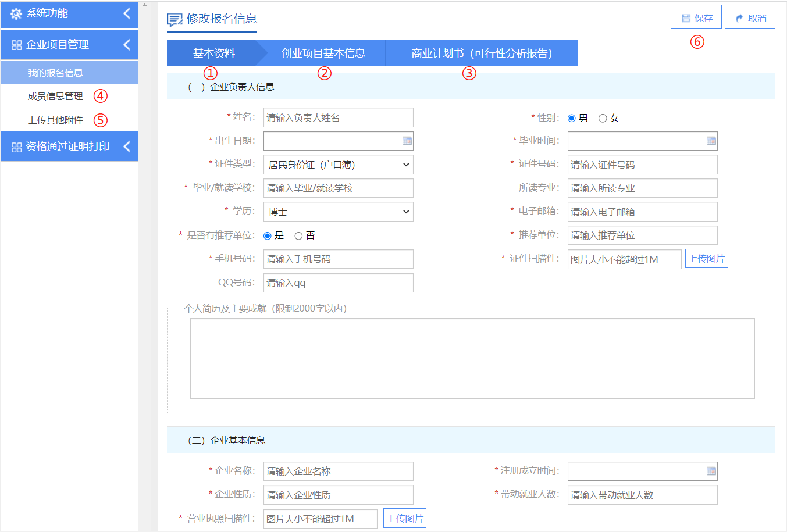The height and width of the screenshot is (532, 787).
Task: Open 成员信息管理 in sidebar
Action: coord(55,96)
